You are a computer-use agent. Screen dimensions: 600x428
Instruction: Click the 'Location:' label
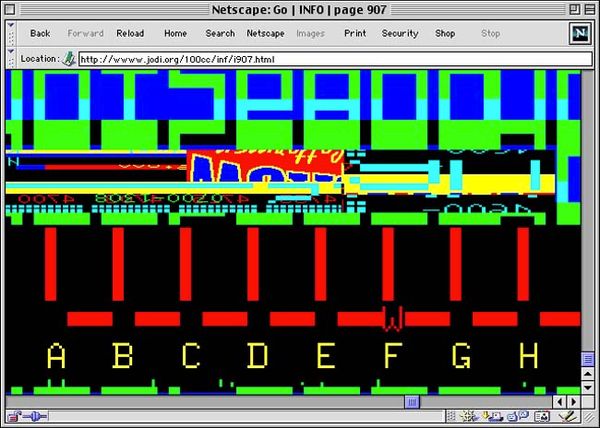pyautogui.click(x=40, y=59)
